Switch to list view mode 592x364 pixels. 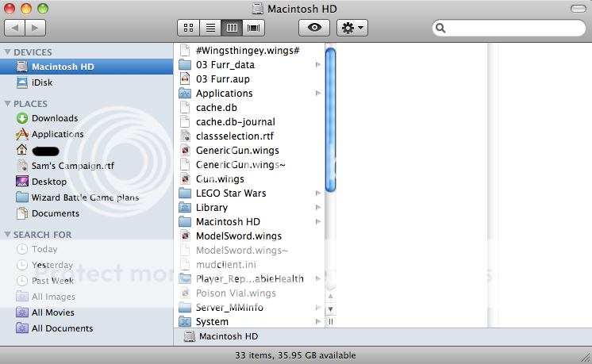210,28
